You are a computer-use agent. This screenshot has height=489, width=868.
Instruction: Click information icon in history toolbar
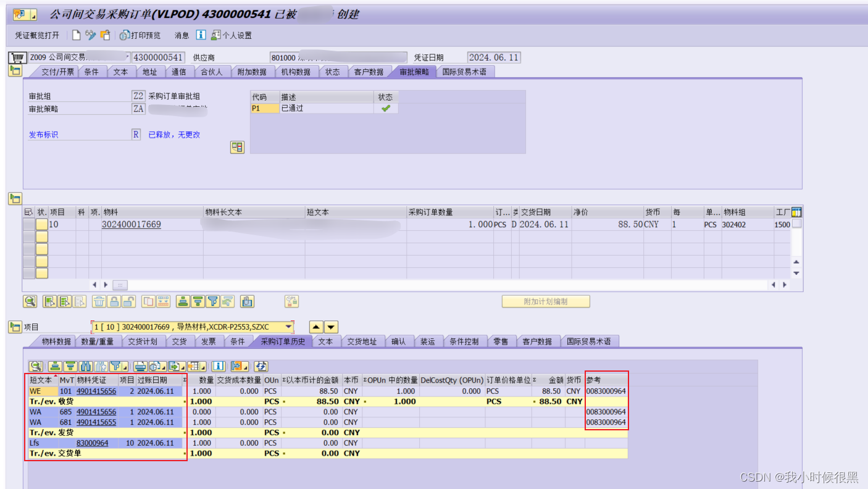[x=219, y=366]
